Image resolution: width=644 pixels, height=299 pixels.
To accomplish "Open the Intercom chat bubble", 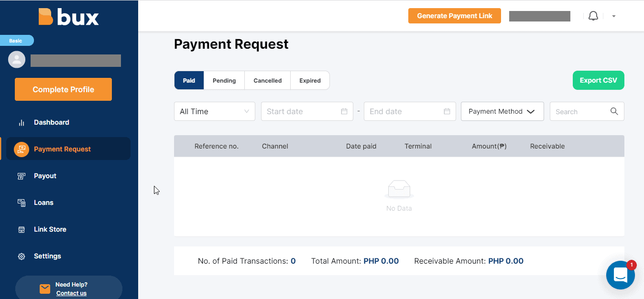I will tap(620, 275).
